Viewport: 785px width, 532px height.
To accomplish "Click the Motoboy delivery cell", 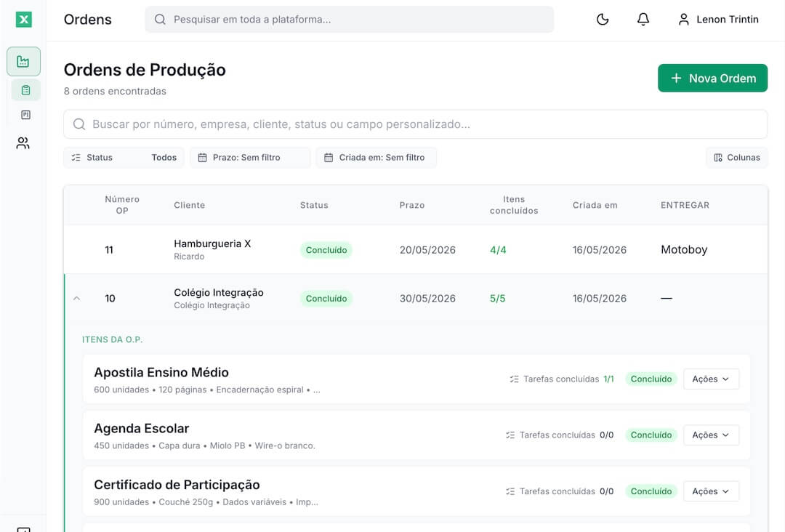I will click(684, 250).
